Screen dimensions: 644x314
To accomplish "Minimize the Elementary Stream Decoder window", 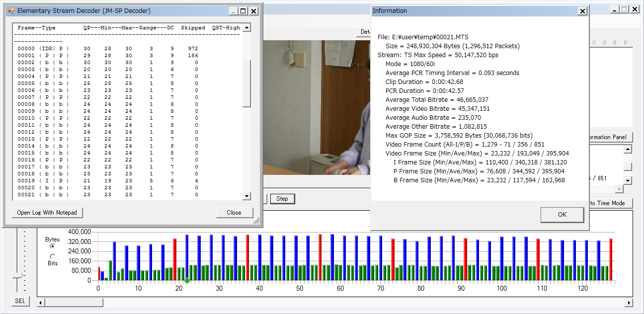I will point(232,11).
